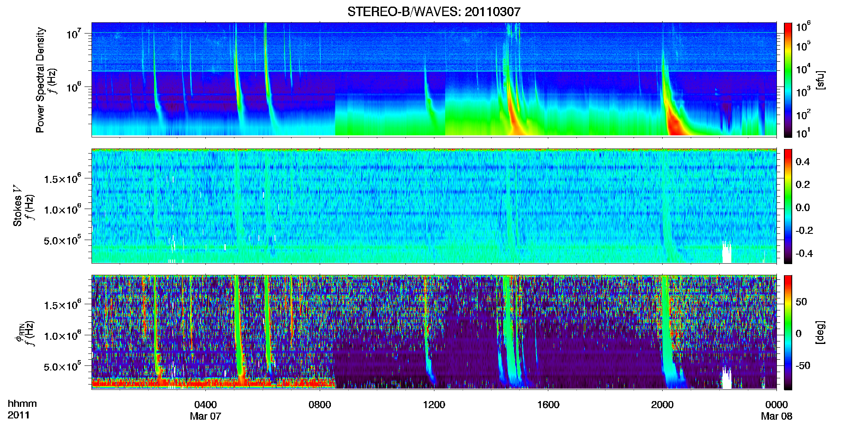Click the red band at the bottom of the φRTN panel
This screenshot has height=447, width=868.
click(x=213, y=382)
